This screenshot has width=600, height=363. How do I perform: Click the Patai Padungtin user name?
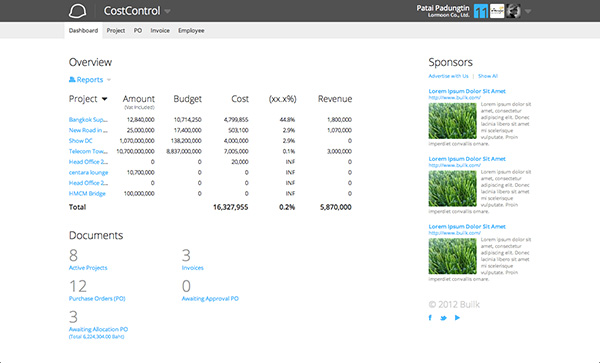(443, 8)
